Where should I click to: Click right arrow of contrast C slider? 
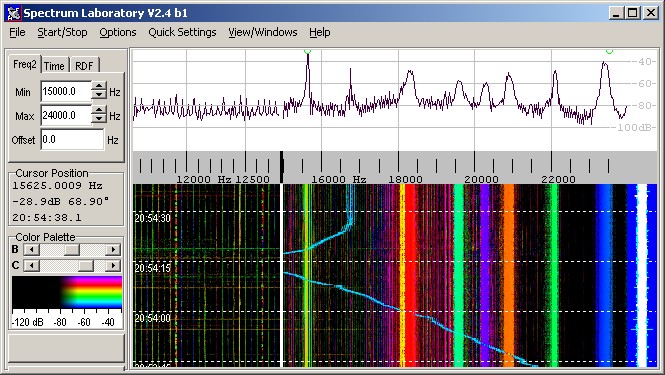point(113,266)
